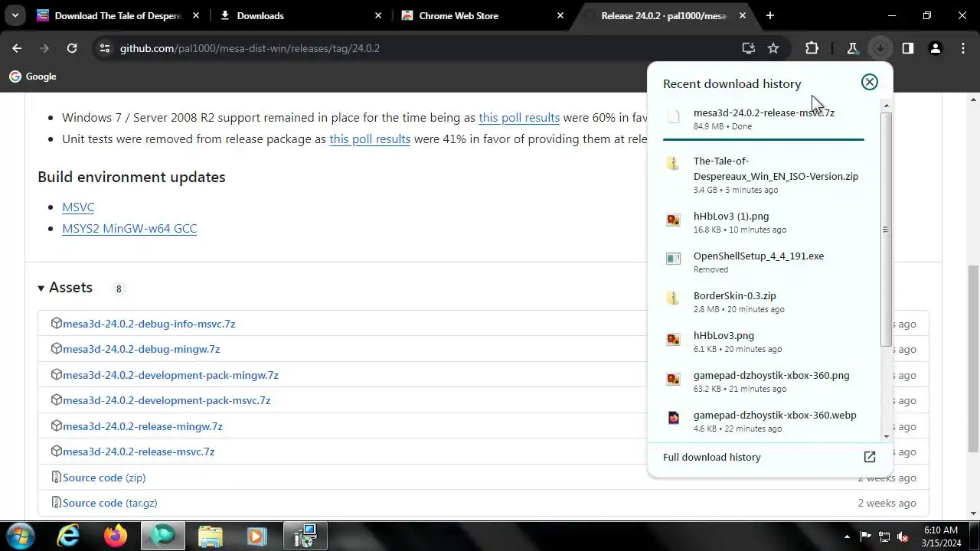This screenshot has width=980, height=551.
Task: Open The-Tale-of-Despereaux zip download entry
Action: tap(763, 175)
